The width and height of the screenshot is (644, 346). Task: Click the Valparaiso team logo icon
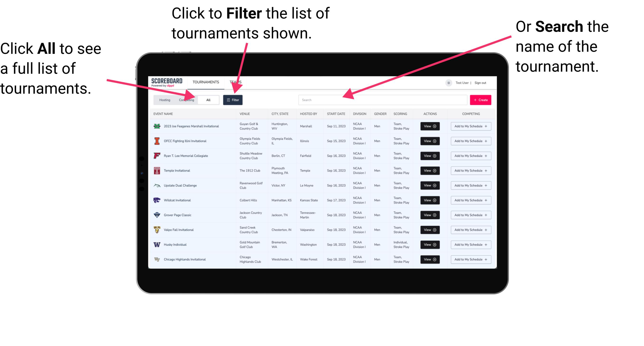tap(156, 230)
